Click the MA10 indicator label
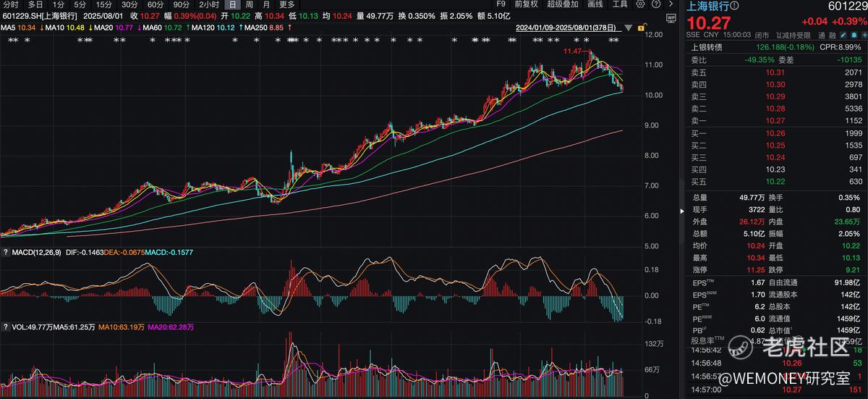Screen dimensions: 868x399 click(56, 28)
